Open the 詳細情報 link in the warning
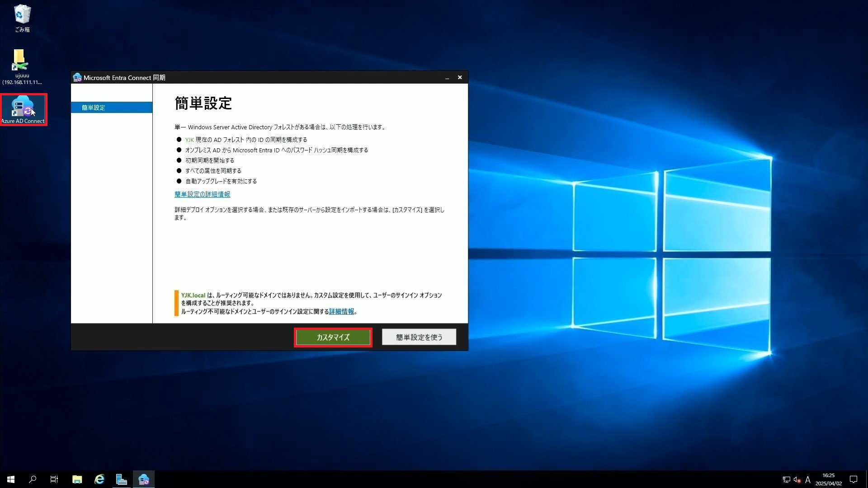 (x=341, y=311)
